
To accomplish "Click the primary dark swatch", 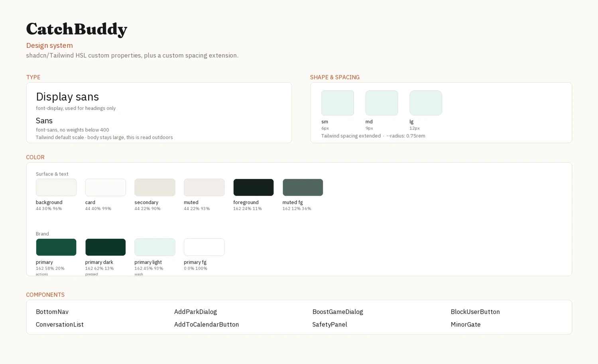I will [x=106, y=247].
